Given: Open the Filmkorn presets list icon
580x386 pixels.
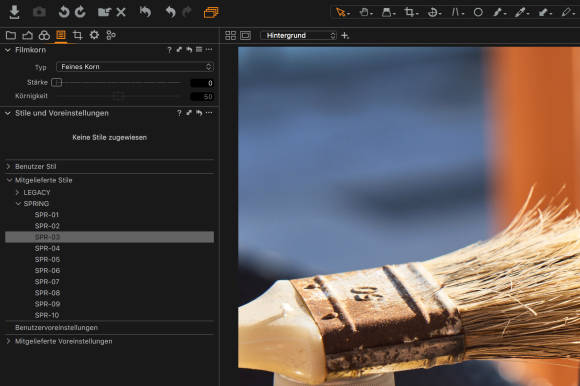Looking at the screenshot, I should click(x=199, y=49).
